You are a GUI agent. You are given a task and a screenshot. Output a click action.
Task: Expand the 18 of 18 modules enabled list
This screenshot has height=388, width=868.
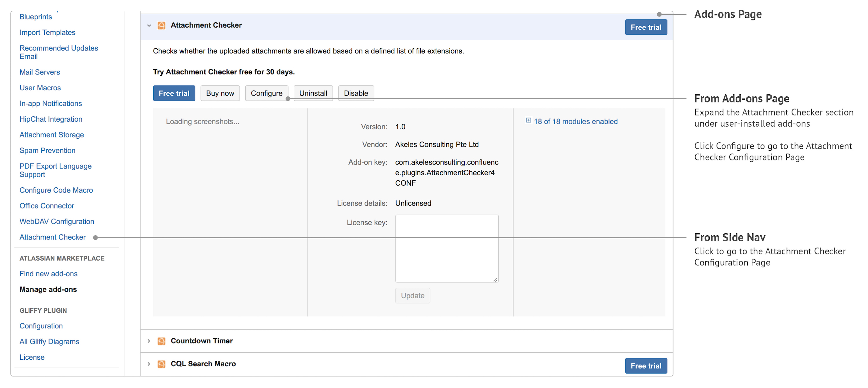click(528, 121)
